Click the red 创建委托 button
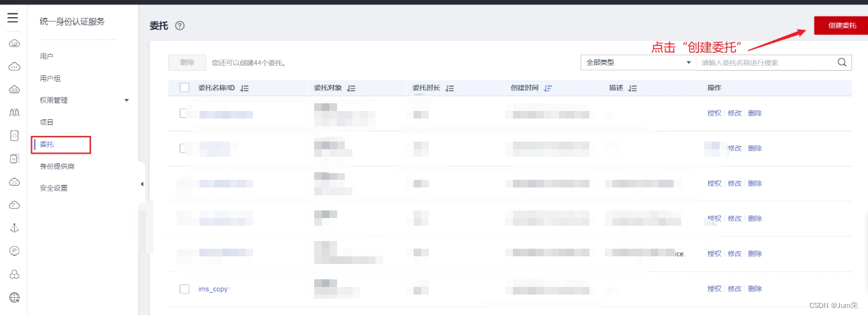868x315 pixels. click(x=841, y=25)
